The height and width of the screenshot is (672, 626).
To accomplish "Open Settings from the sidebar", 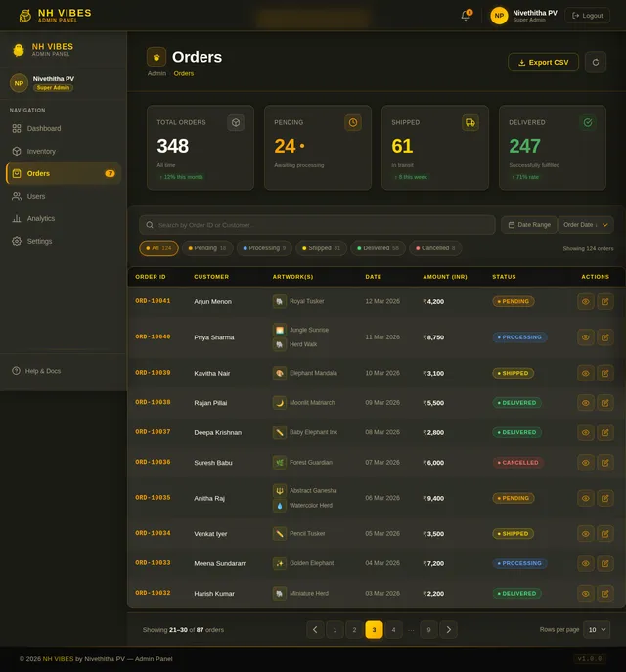I will point(39,242).
